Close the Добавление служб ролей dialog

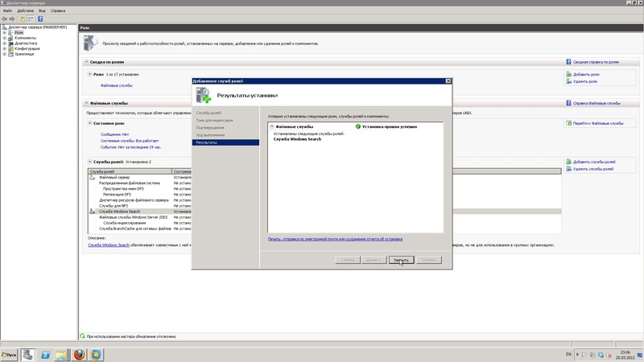448,81
